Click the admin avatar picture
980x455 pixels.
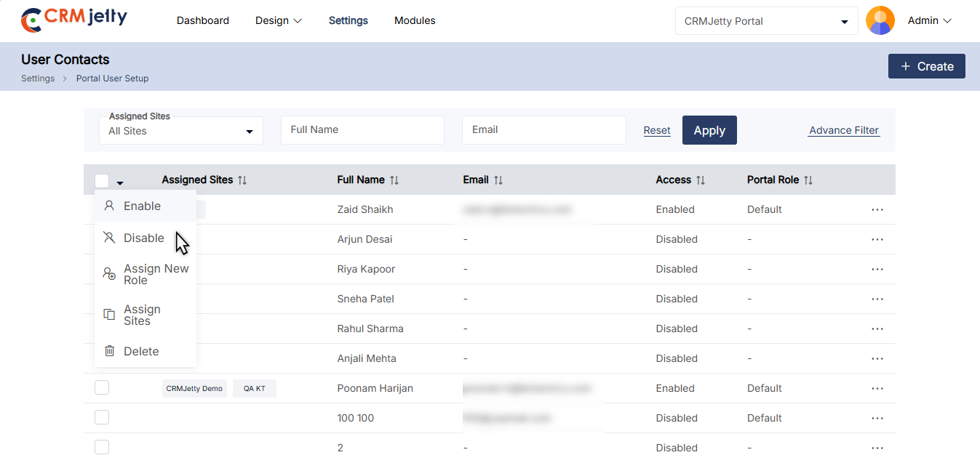(880, 21)
